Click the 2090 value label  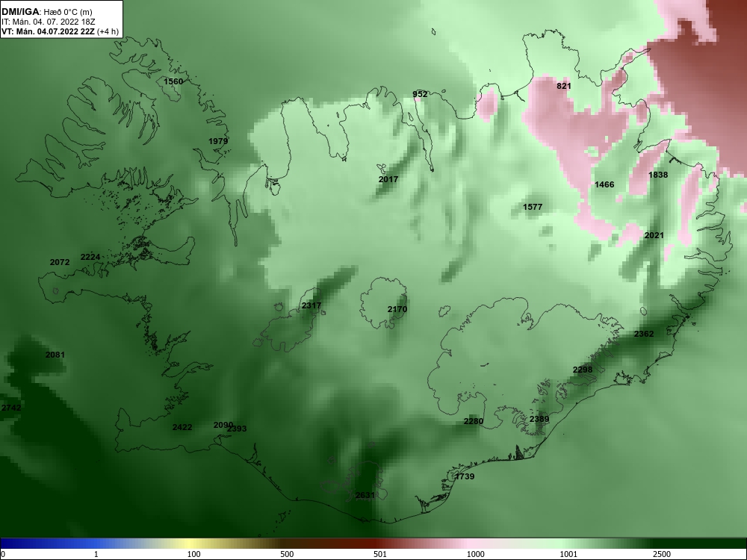pyautogui.click(x=223, y=425)
